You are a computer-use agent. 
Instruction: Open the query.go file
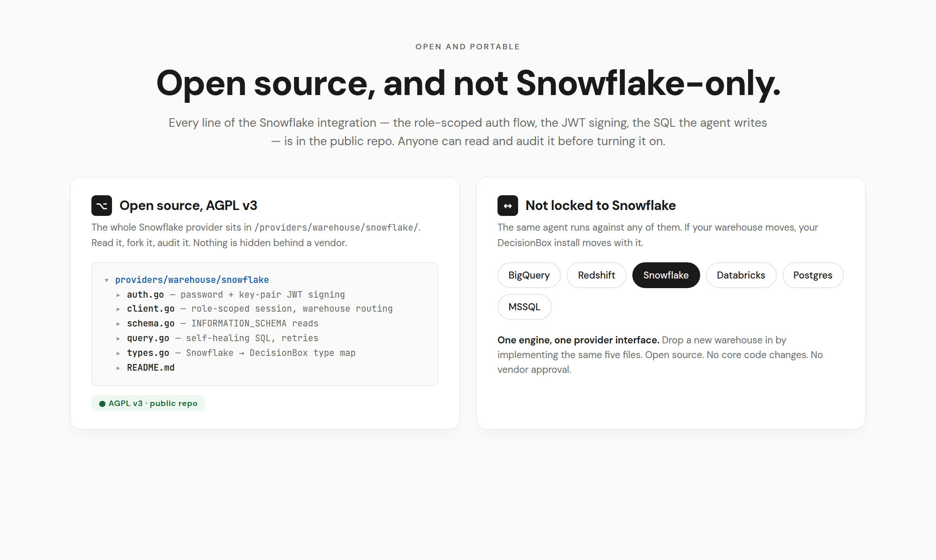click(148, 338)
